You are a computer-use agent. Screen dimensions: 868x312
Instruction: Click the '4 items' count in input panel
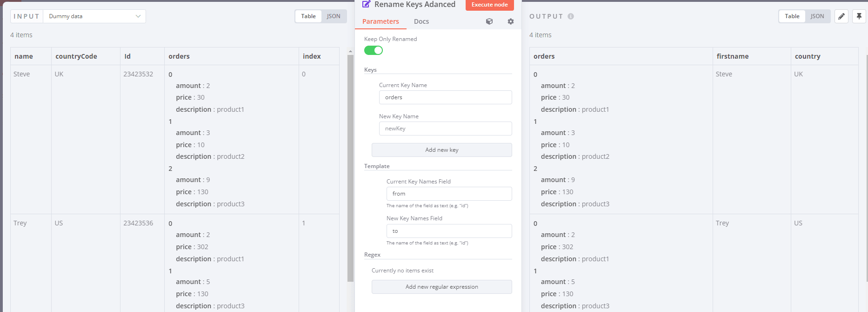click(x=21, y=35)
